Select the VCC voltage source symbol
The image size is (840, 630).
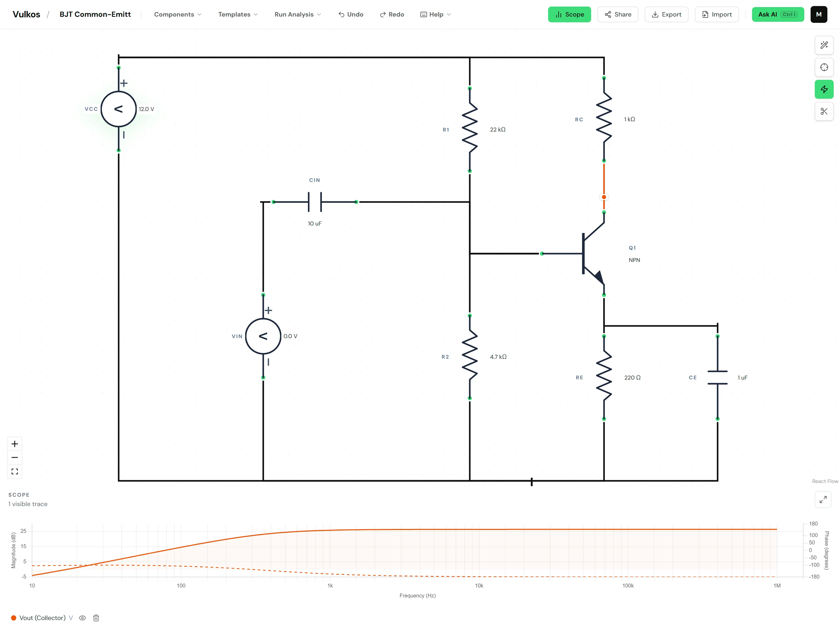pyautogui.click(x=118, y=109)
